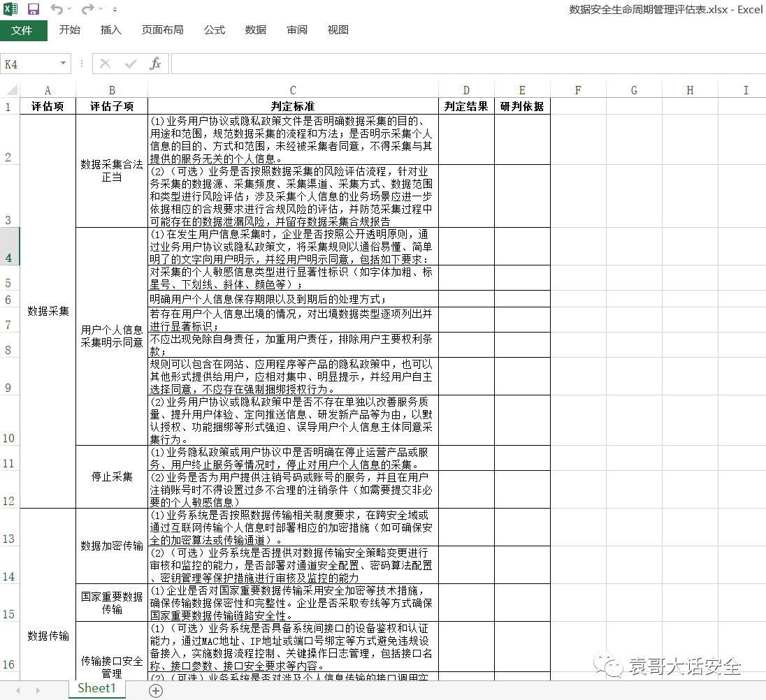Viewport: 766px width, 700px height.
Task: Select column G header
Action: click(x=634, y=90)
